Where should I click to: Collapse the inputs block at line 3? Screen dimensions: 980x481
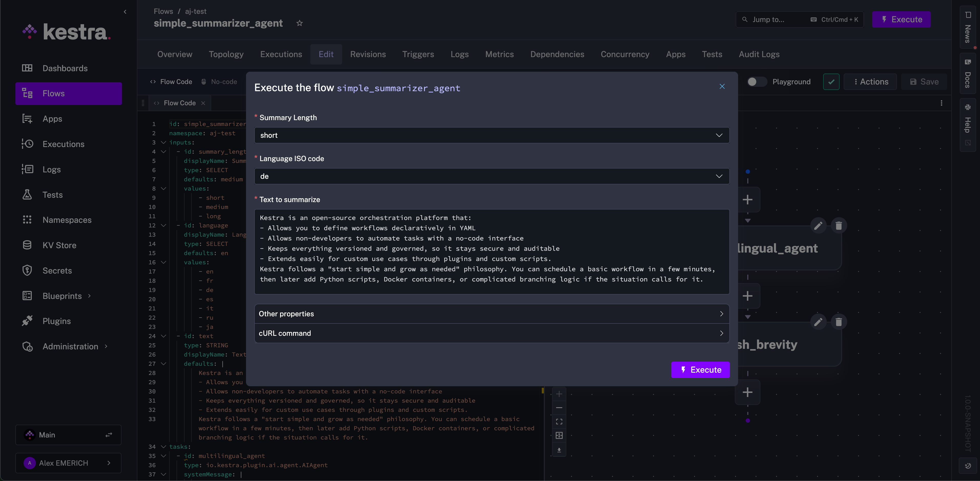coord(163,142)
